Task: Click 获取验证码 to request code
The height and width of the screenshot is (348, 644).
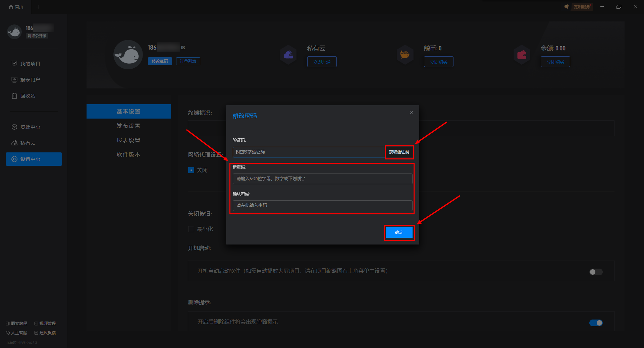Action: tap(399, 152)
